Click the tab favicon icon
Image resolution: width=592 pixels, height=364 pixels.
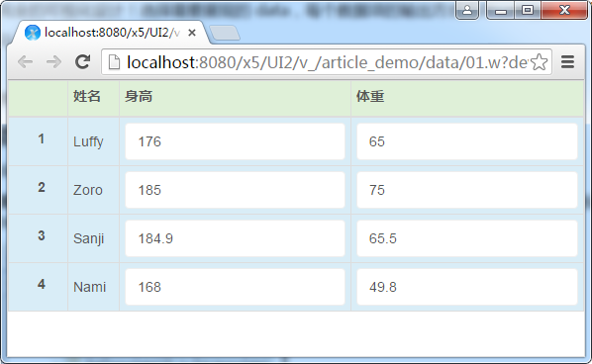coord(33,33)
